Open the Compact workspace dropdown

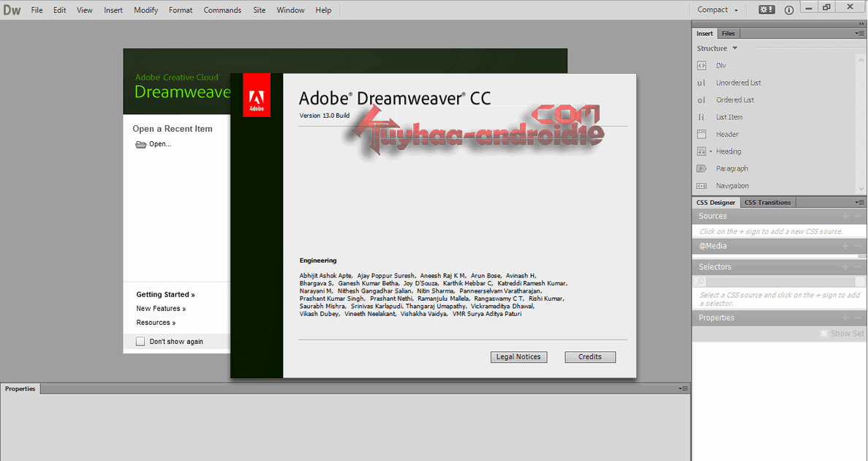(717, 10)
